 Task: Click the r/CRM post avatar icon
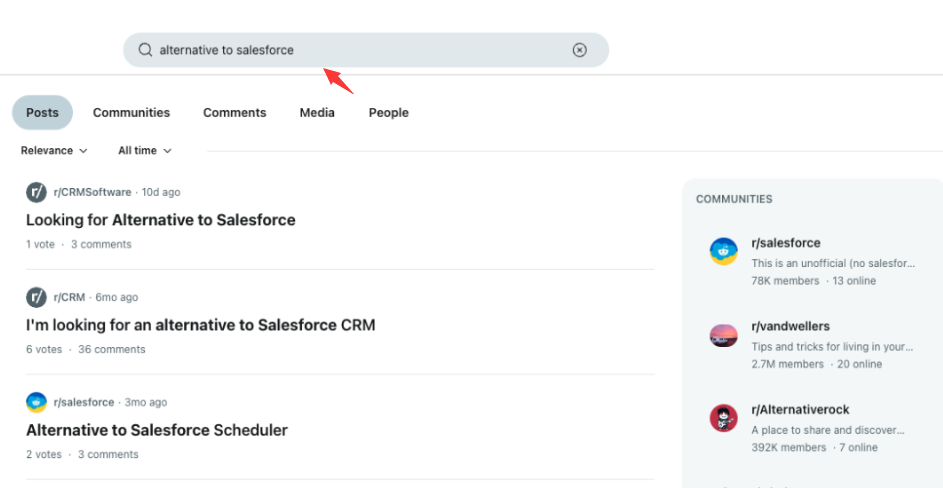click(36, 297)
